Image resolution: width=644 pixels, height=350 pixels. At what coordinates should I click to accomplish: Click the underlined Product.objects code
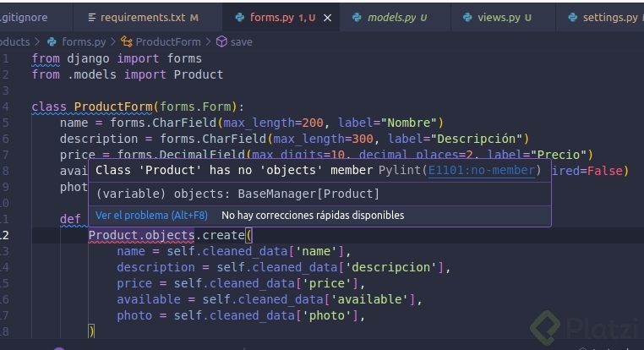[x=142, y=235]
